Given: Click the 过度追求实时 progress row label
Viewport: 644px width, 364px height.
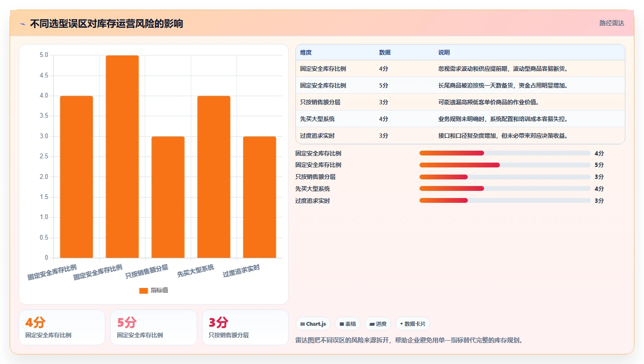Looking at the screenshot, I should point(313,201).
